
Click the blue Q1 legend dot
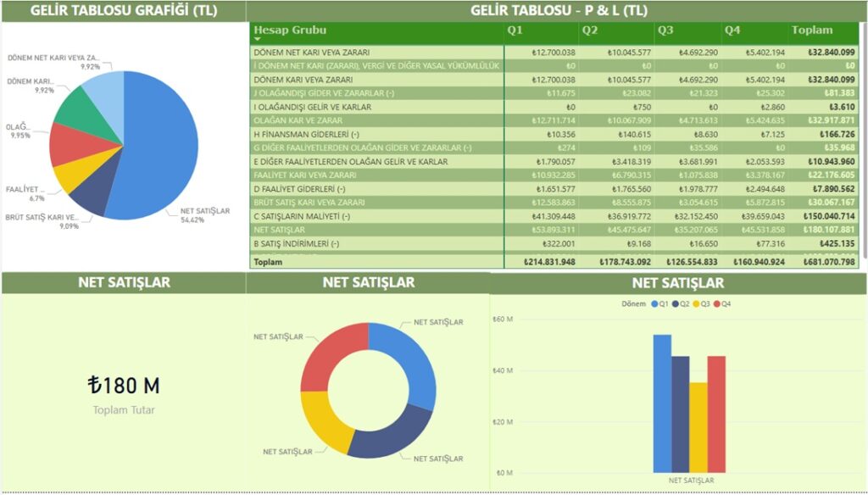point(654,303)
